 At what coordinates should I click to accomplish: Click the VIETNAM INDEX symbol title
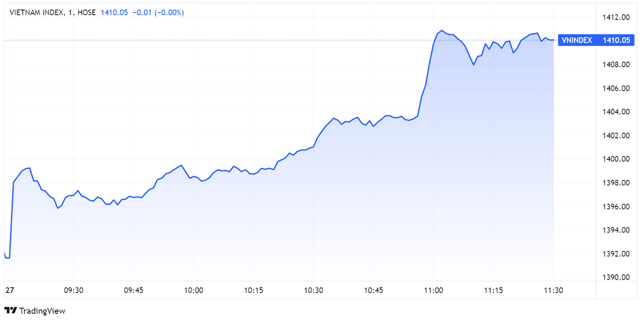coord(36,13)
